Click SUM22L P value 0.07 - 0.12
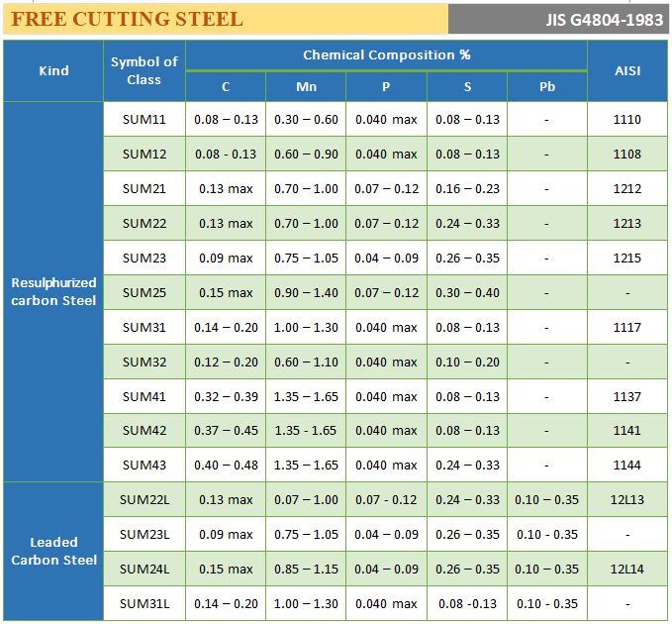Viewport: 672px width, 624px height. [x=385, y=500]
